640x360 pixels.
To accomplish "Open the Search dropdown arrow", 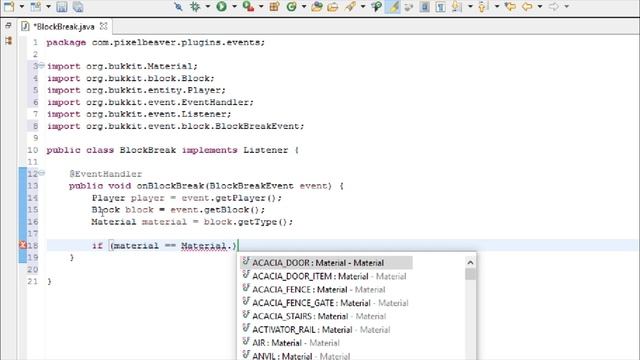I will (x=362, y=7).
